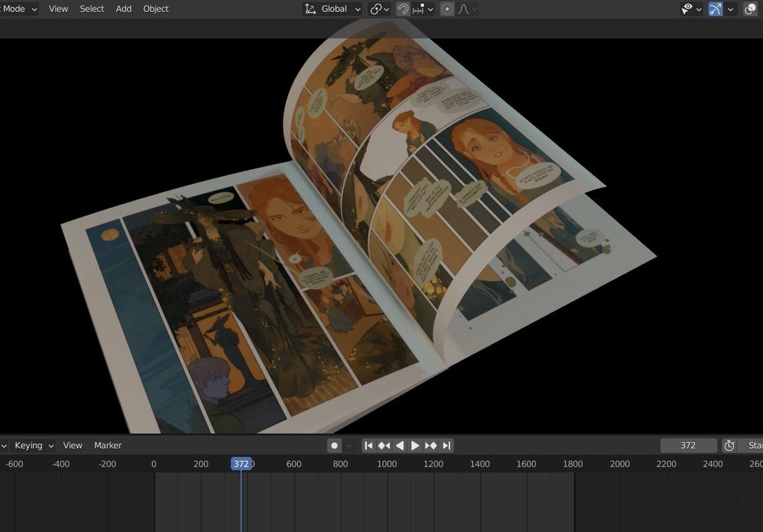The width and height of the screenshot is (763, 532).
Task: Open the transform pivot point dropdown
Action: [380, 9]
